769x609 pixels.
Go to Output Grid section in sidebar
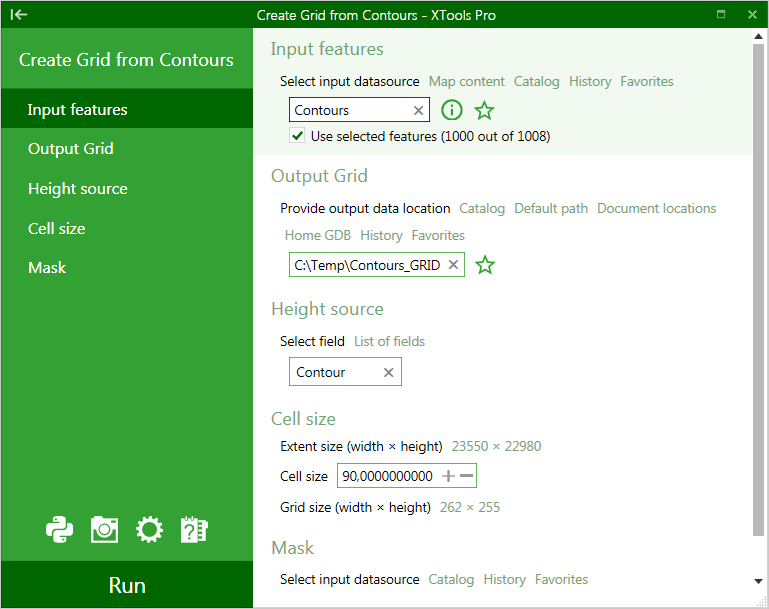[x=127, y=148]
